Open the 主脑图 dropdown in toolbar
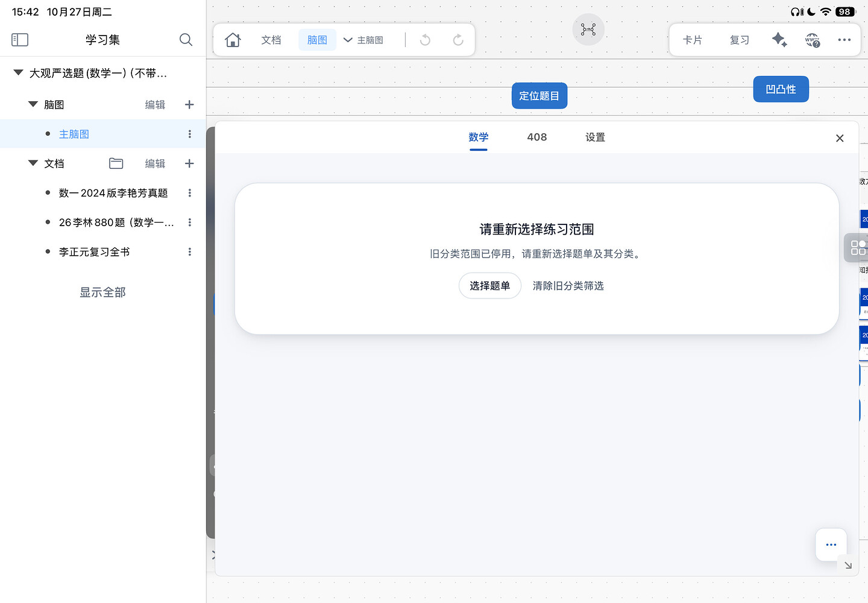This screenshot has height=603, width=868. tap(363, 40)
